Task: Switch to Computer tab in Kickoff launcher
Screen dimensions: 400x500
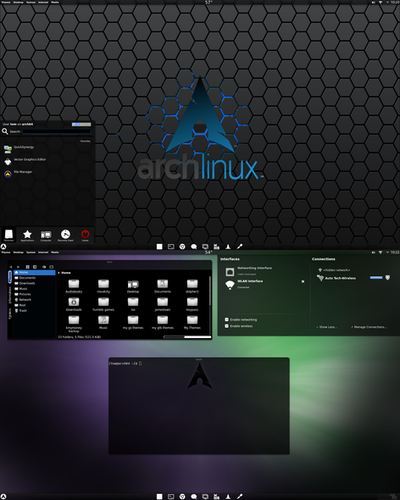Action: pyautogui.click(x=46, y=235)
